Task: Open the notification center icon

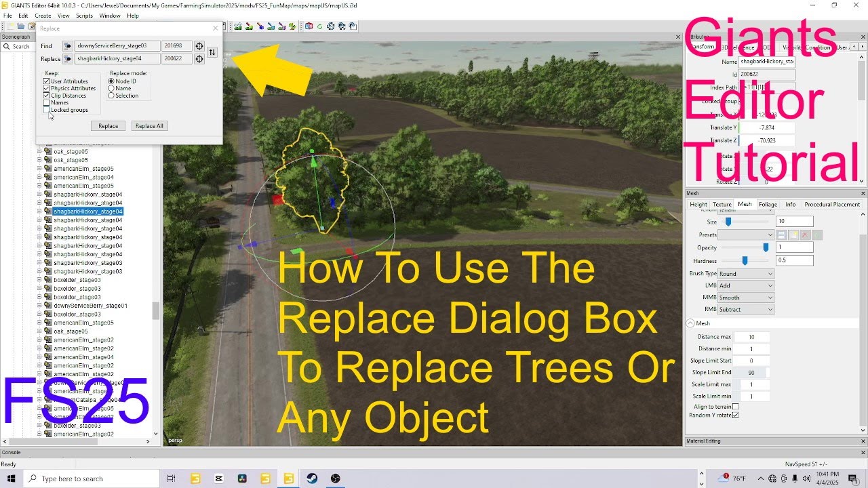Action: (853, 479)
